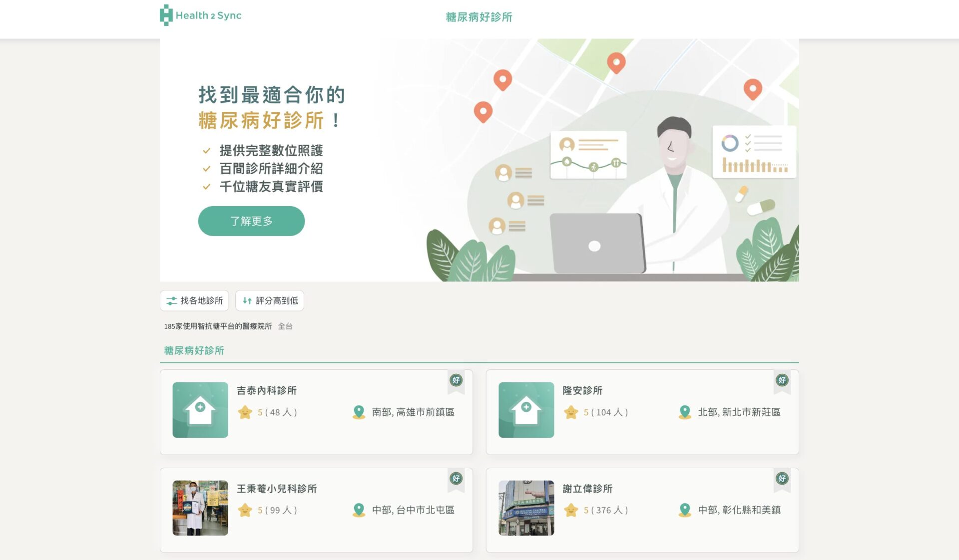Screen dimensions: 959x560
Task: Click the 好 badge on 吉泰內科診所 card
Action: coord(456,380)
